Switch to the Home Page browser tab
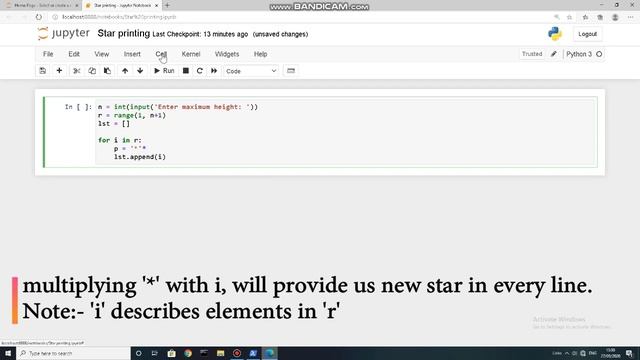The height and width of the screenshot is (360, 640). tap(41, 5)
